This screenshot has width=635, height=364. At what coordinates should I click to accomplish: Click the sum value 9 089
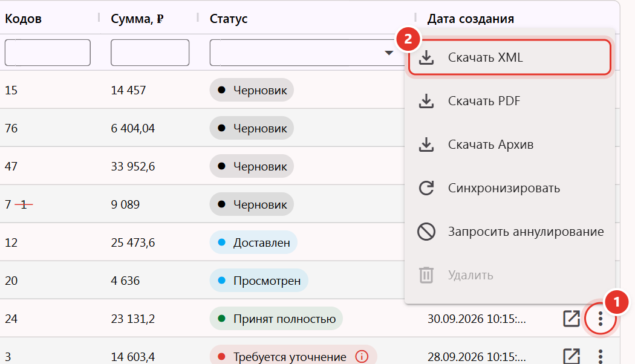pyautogui.click(x=125, y=204)
